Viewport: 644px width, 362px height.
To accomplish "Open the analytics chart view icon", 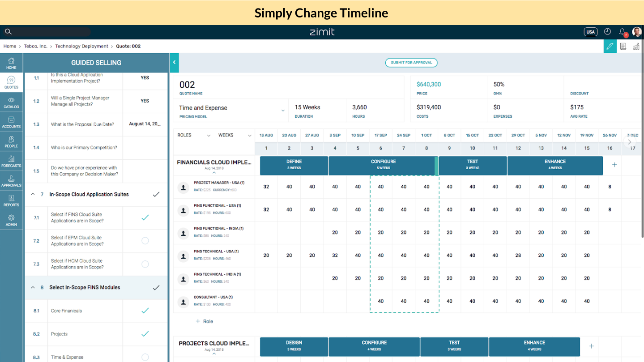I will point(636,46).
